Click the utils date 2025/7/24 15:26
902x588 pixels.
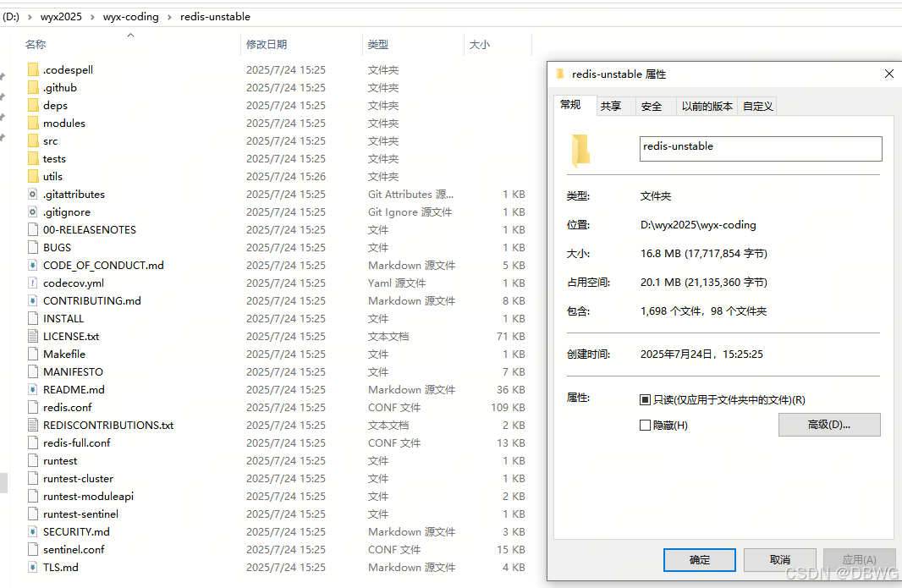point(286,177)
